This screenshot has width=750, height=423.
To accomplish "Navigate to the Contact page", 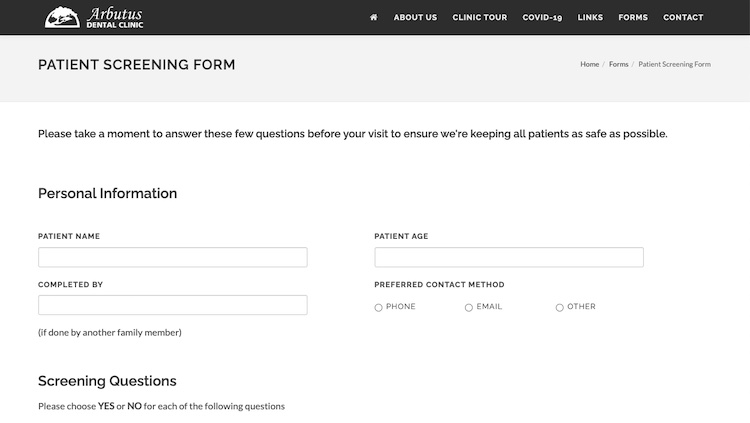I will pyautogui.click(x=683, y=17).
